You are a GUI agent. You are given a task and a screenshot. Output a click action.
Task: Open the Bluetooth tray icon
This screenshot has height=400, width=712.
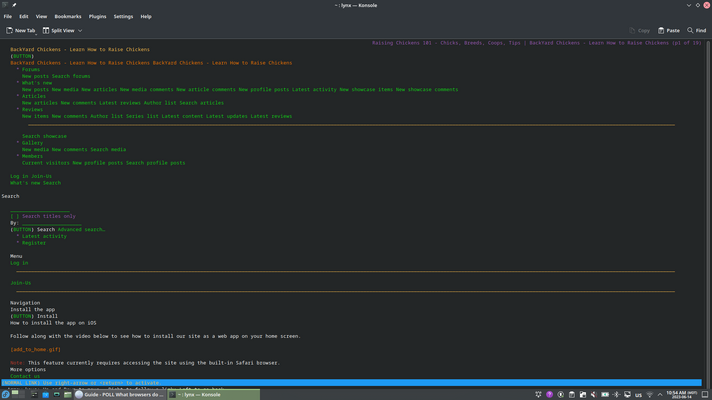click(x=616, y=395)
